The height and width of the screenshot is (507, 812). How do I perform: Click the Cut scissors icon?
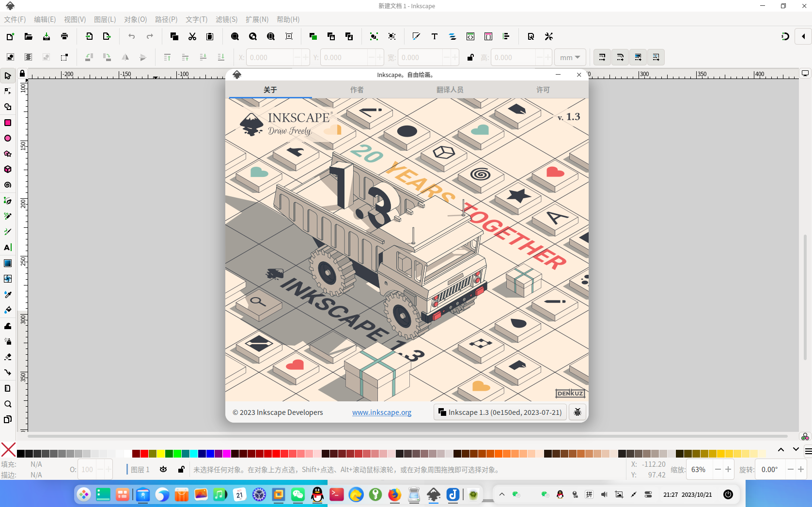pyautogui.click(x=192, y=36)
